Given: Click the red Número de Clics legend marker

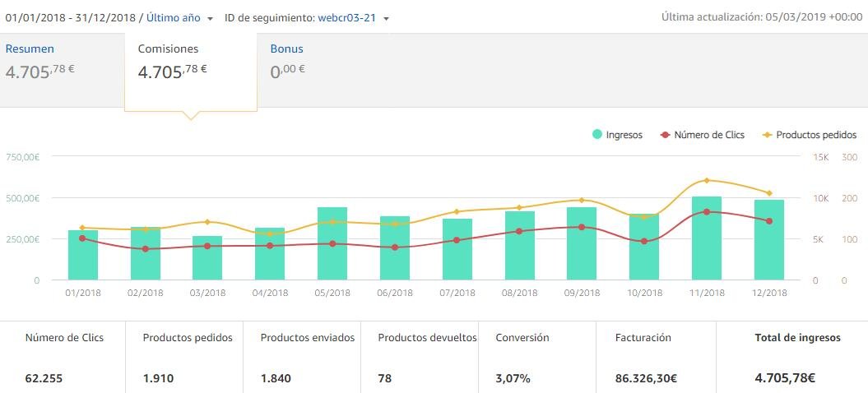Looking at the screenshot, I should pos(666,135).
